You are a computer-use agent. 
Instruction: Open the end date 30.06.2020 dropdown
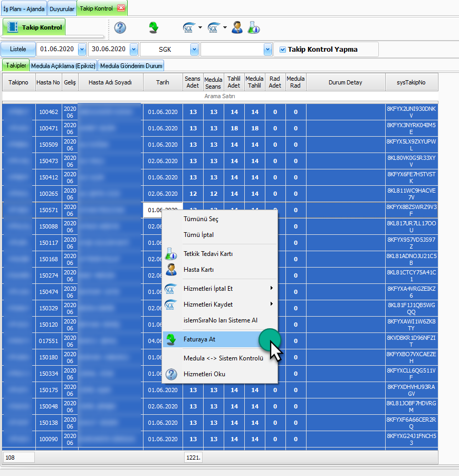click(x=133, y=50)
